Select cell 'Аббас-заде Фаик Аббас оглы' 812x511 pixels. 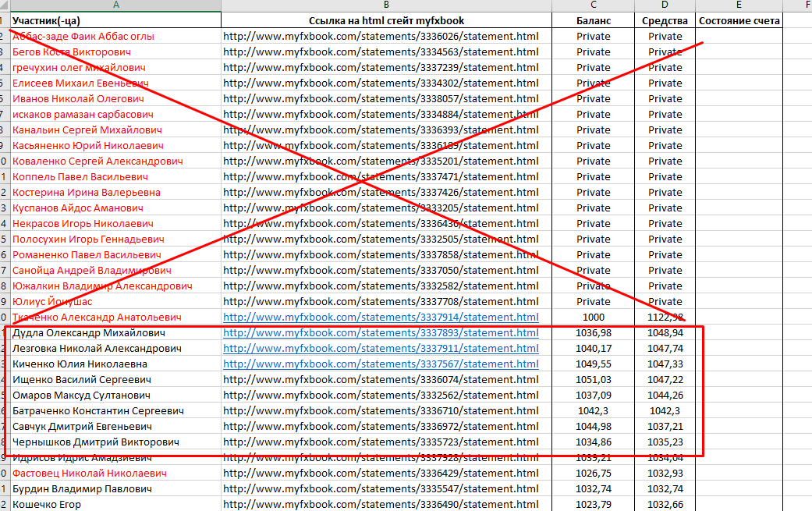click(x=115, y=36)
